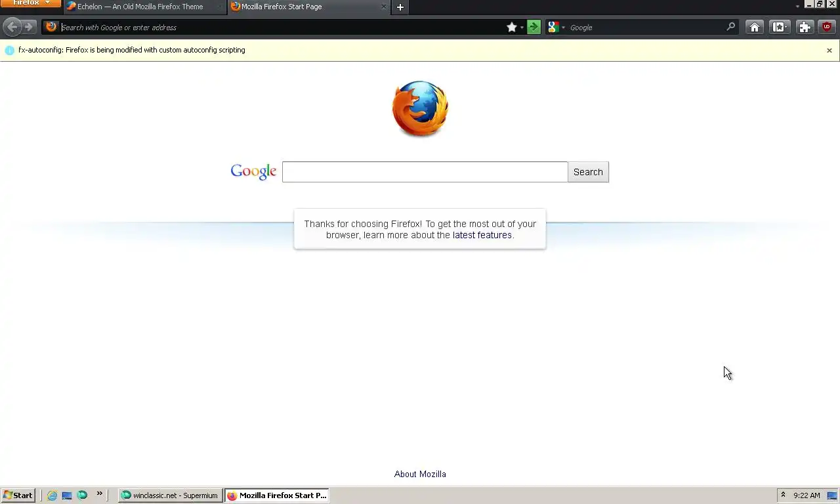
Task: Go to the home page
Action: tap(755, 27)
